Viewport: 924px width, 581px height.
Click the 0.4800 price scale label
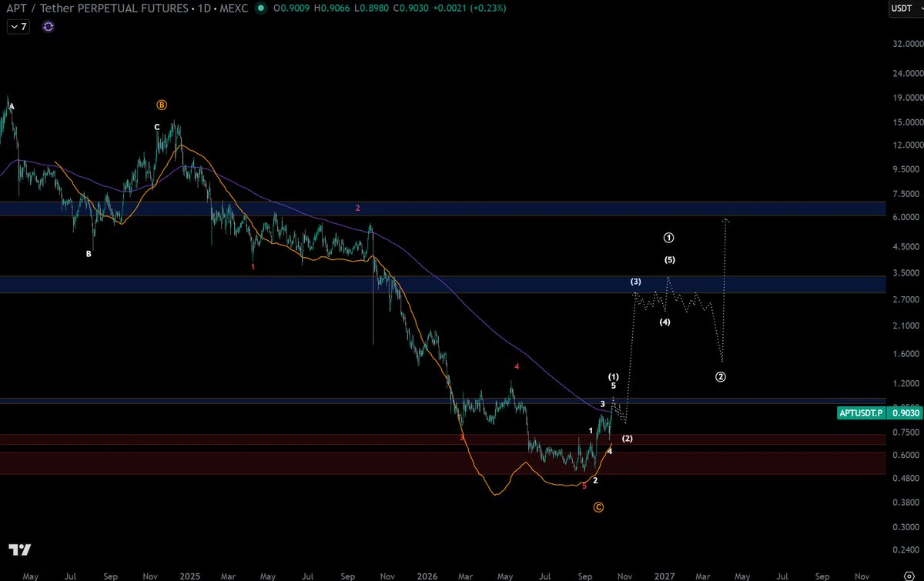(x=906, y=478)
